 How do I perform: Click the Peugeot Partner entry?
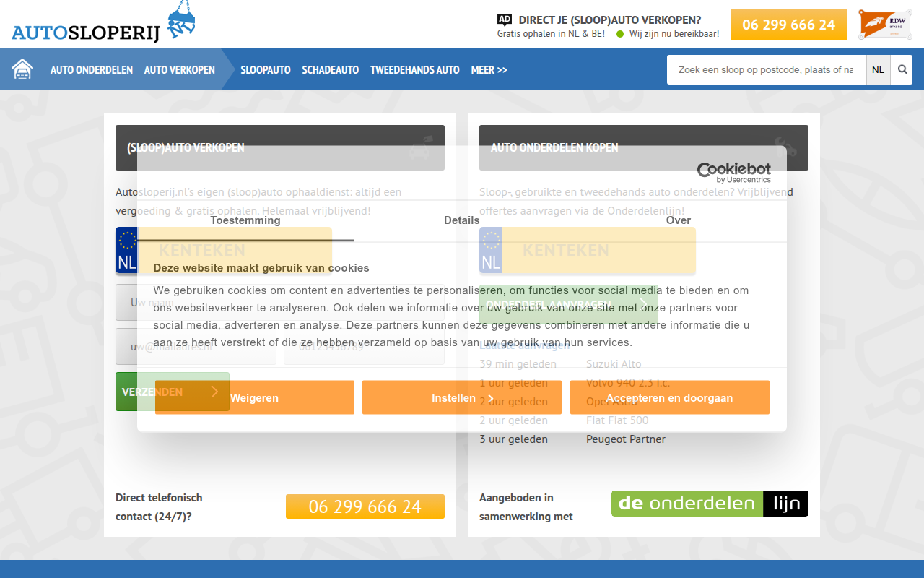pos(626,439)
